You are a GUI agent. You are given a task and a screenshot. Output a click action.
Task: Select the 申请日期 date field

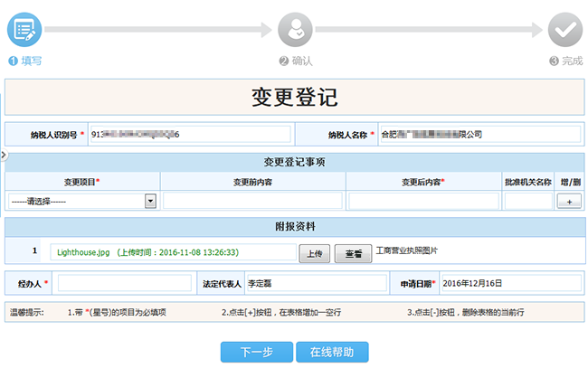(x=510, y=284)
